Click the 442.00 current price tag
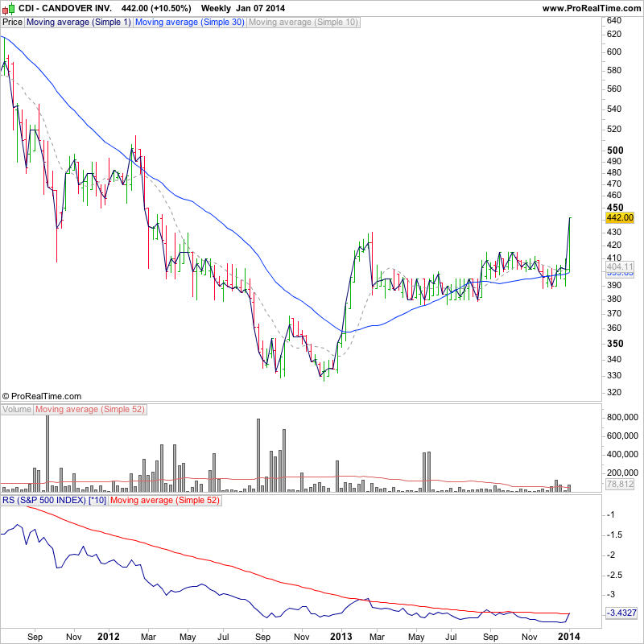The image size is (644, 644). pyautogui.click(x=620, y=217)
